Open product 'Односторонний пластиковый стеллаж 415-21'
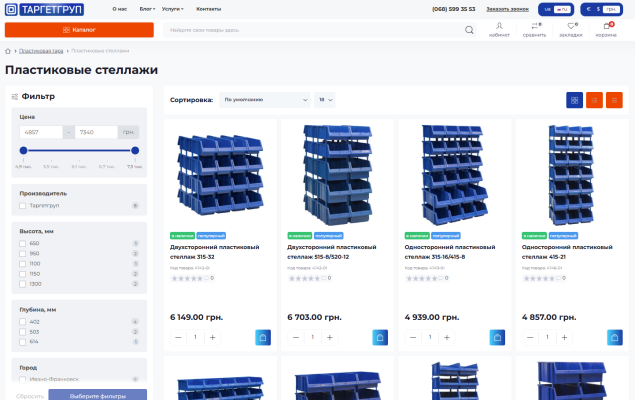This screenshot has height=400, width=635. point(567,252)
